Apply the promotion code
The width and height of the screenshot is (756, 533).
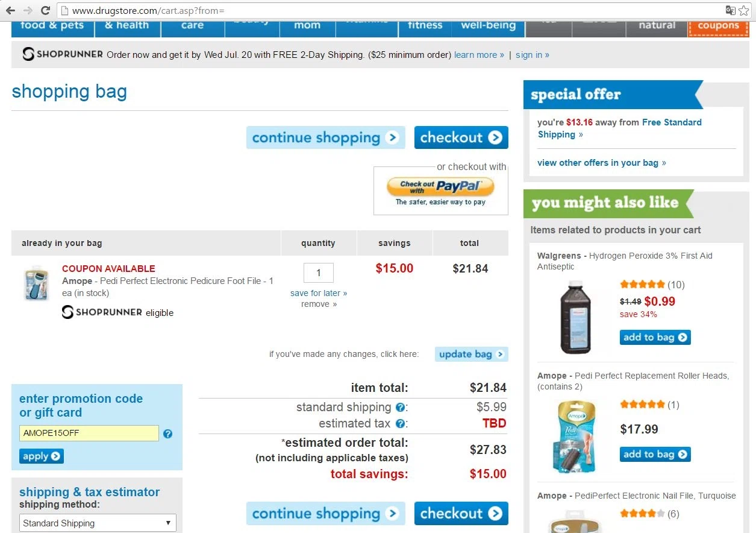tap(41, 456)
